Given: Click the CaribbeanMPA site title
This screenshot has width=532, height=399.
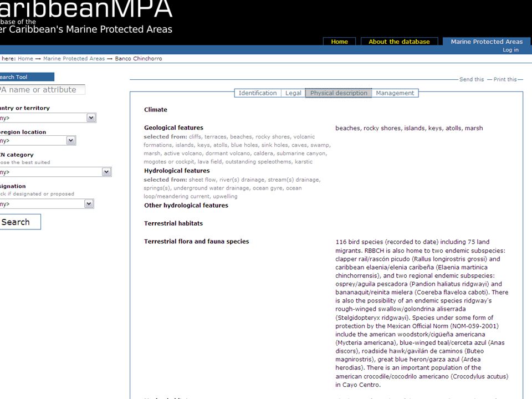Looking at the screenshot, I should click(x=86, y=9).
